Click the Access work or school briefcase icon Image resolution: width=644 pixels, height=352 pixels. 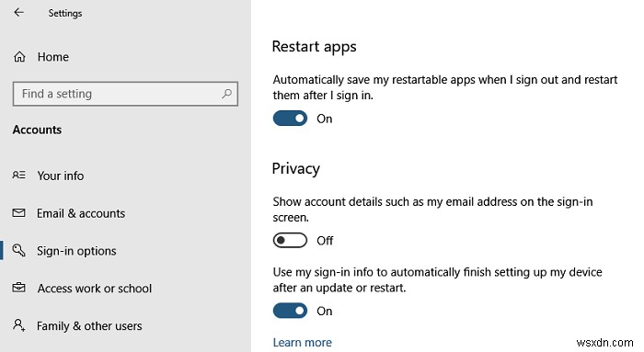click(x=19, y=288)
